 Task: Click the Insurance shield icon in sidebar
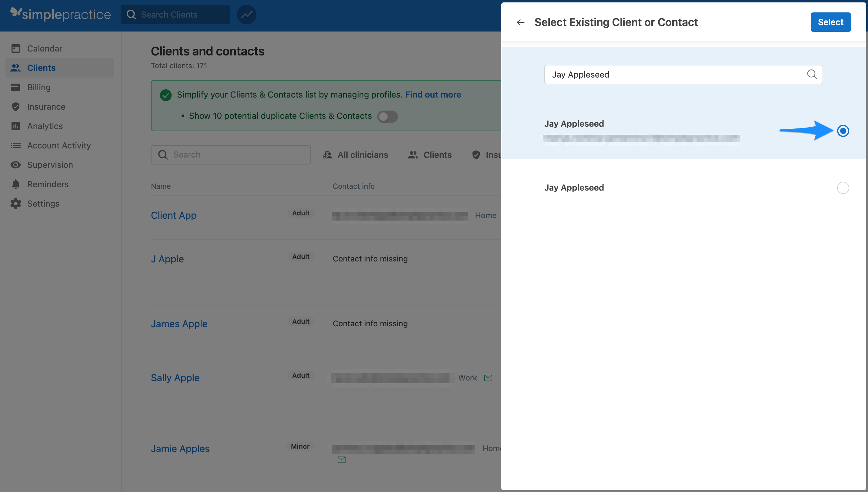15,106
